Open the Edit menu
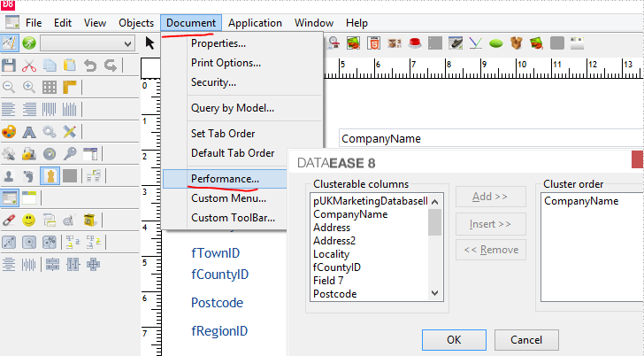This screenshot has width=644, height=356. (63, 23)
